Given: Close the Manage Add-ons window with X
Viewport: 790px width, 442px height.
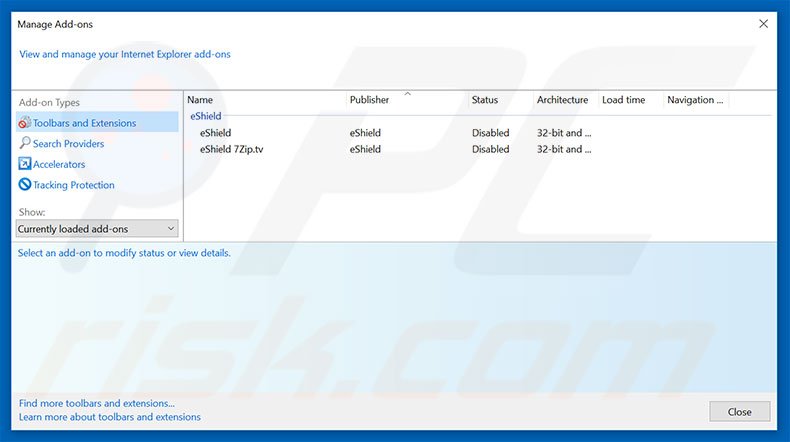Looking at the screenshot, I should [x=763, y=24].
